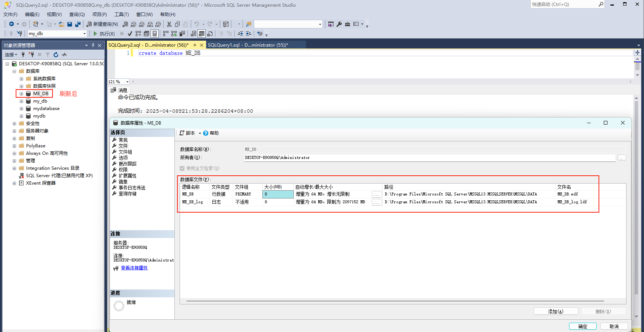Image resolution: width=644 pixels, height=332 pixels.
Task: Open the 121 % zoom dropdown
Action: coord(127,82)
